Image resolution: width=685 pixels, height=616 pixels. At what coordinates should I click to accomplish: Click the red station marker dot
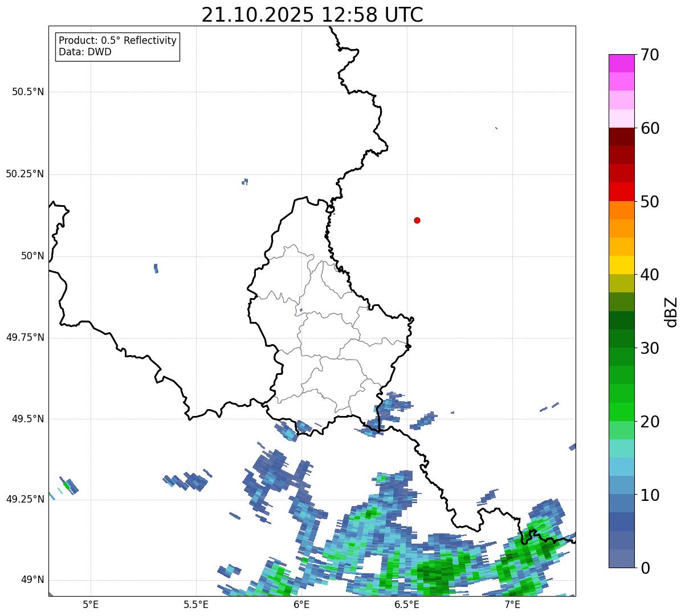[417, 220]
